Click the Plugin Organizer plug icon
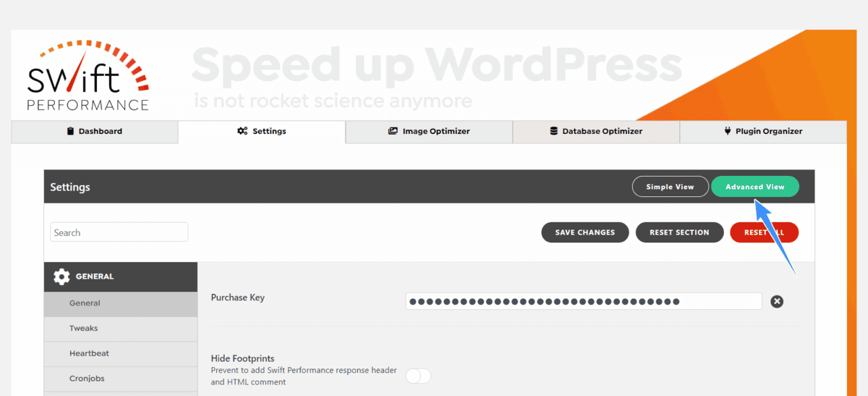 (728, 131)
